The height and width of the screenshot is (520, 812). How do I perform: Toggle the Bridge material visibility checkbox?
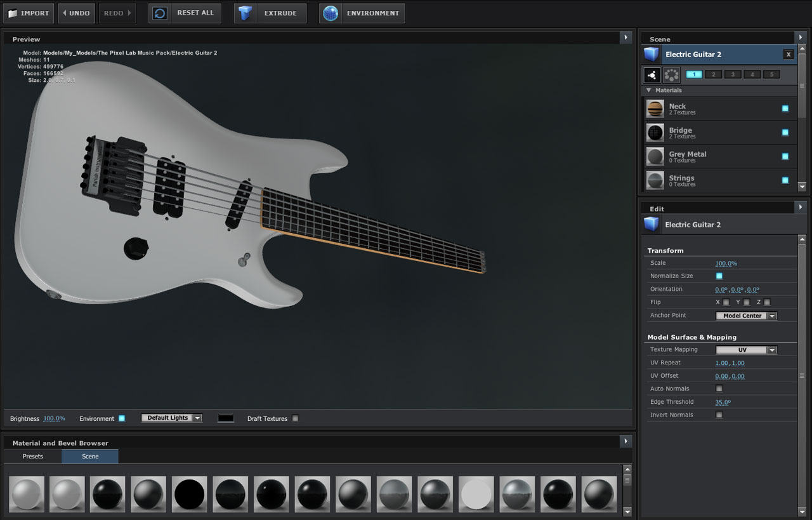point(785,133)
